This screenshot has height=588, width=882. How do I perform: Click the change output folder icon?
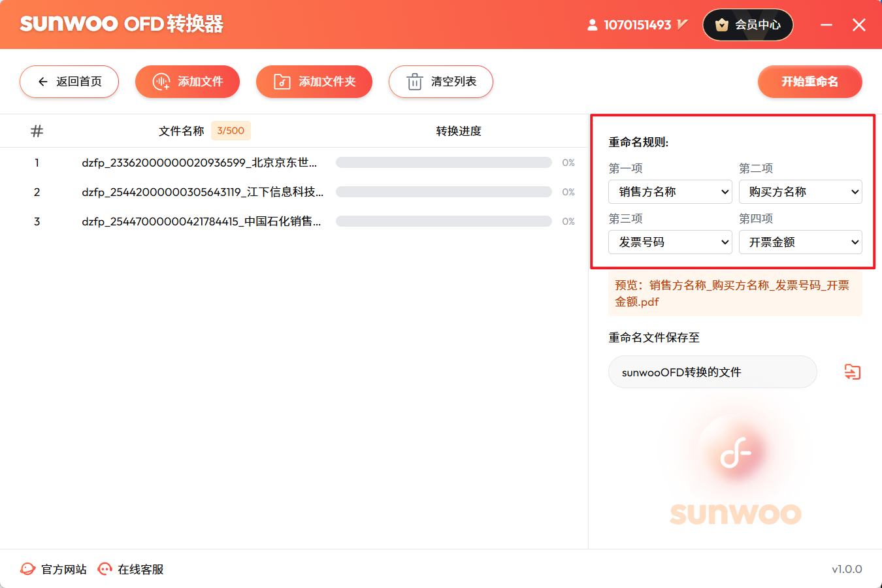click(x=853, y=372)
